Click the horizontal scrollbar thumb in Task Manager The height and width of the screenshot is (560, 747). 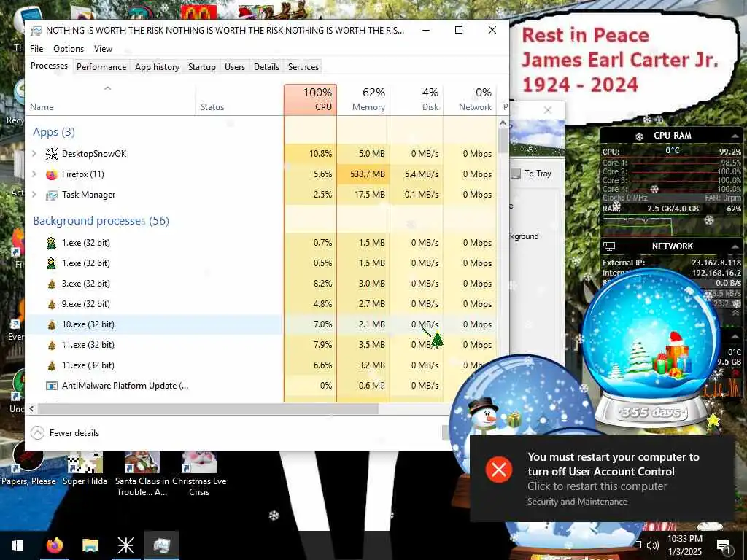tap(208, 408)
